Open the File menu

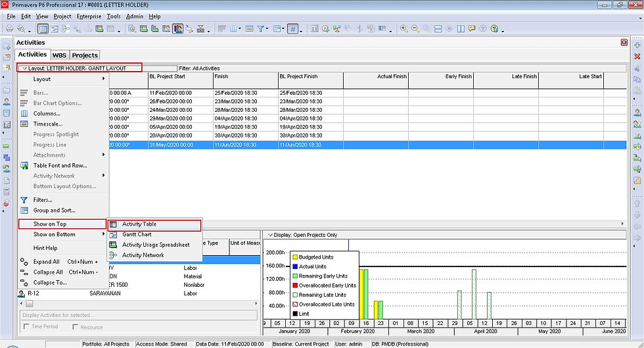coord(11,16)
